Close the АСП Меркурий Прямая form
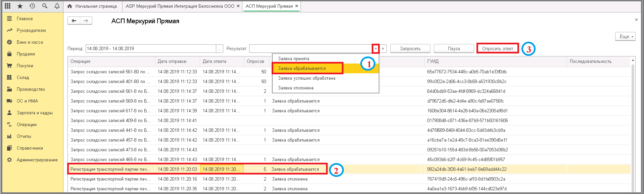Screen dimensions: 644x194 636,20
